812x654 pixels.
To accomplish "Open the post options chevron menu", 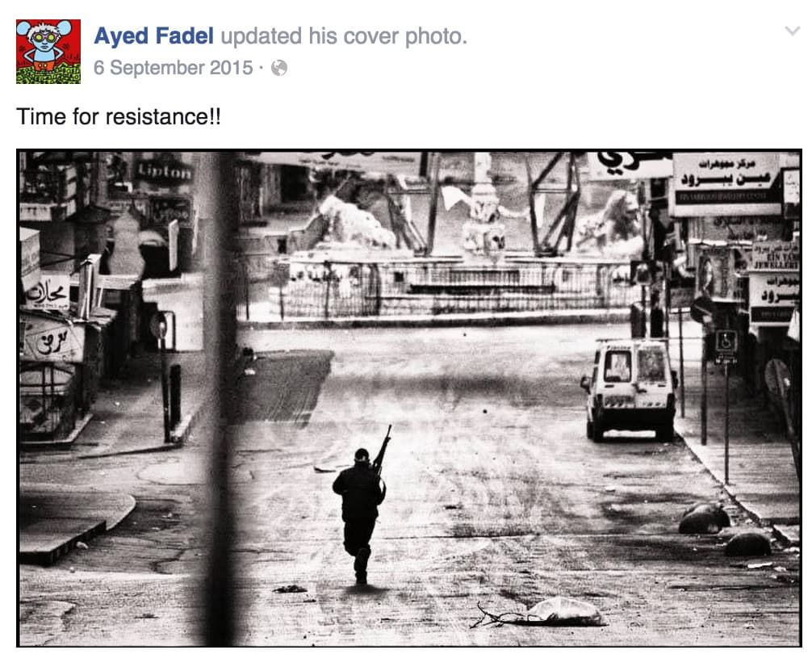I will 793,31.
